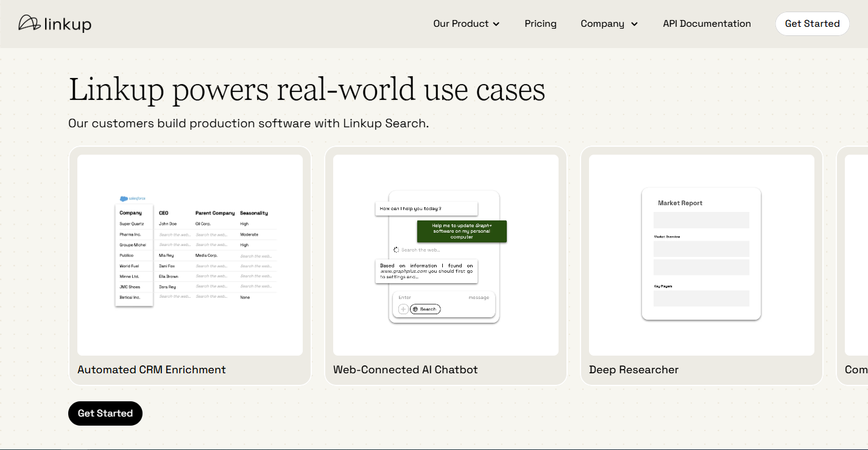The height and width of the screenshot is (450, 868).
Task: Click the black Get Started button
Action: (105, 413)
